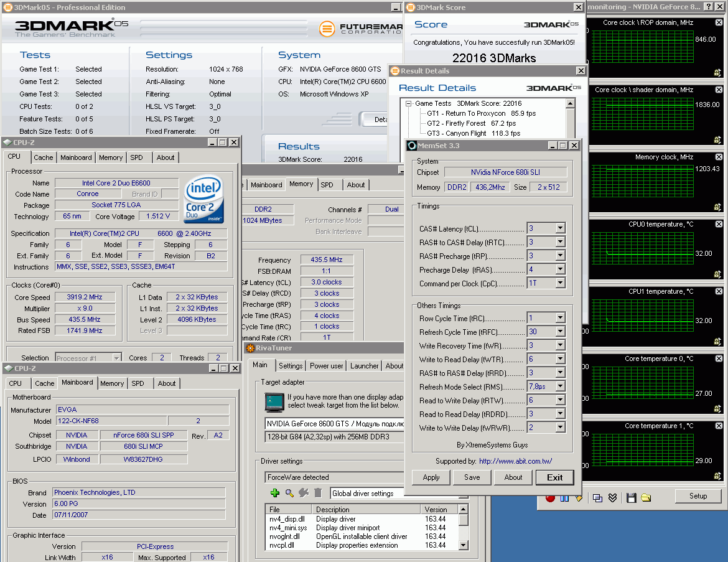Collapse the Game Tests tree node

[x=409, y=103]
